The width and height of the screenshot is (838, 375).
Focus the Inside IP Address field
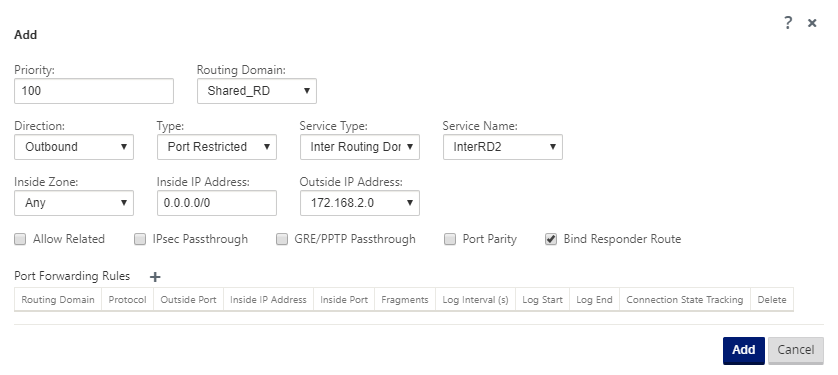tap(216, 203)
